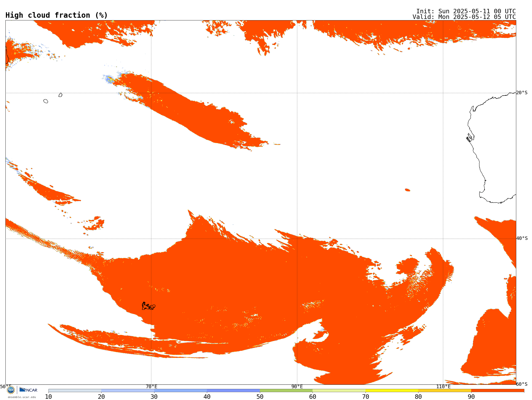This screenshot has height=400, width=532.
Task: Click the gold 80-90 colorbar segment
Action: point(445,391)
